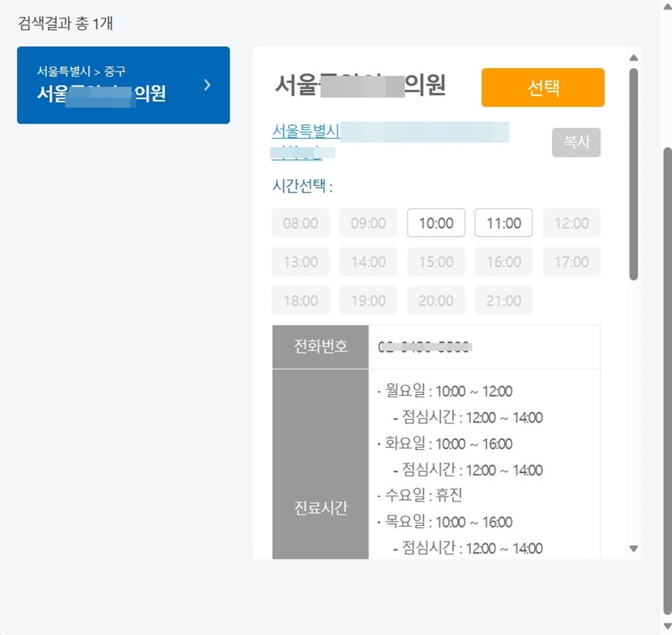Click the detail panel scrollbar thumb
Screen dimensions: 672x635
634,174
